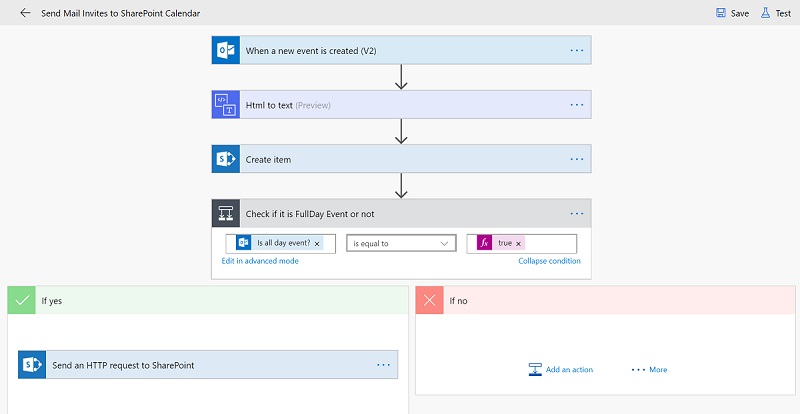The height and width of the screenshot is (414, 800).
Task: Click 'Add an action' in the If no branch
Action: coord(569,370)
